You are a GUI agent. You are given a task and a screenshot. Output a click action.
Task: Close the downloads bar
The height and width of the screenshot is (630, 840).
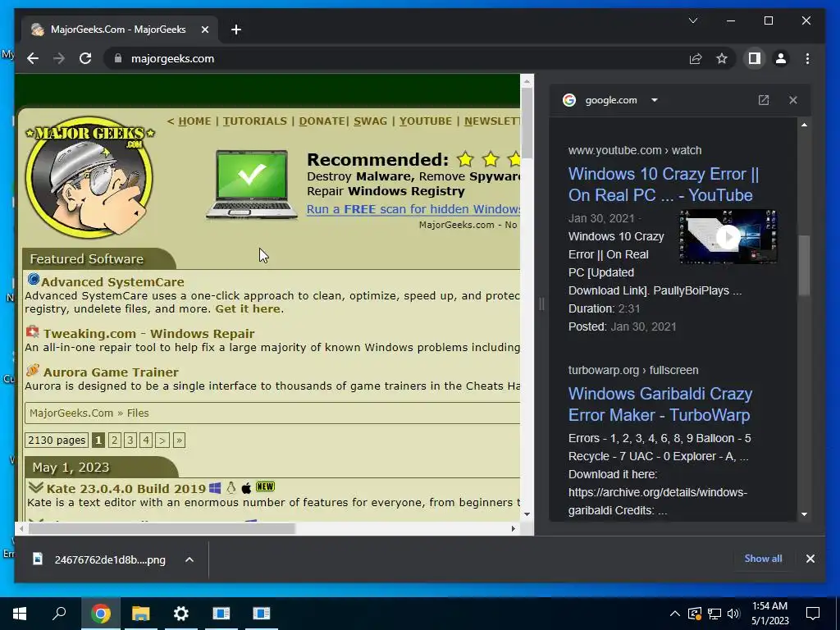pyautogui.click(x=810, y=559)
